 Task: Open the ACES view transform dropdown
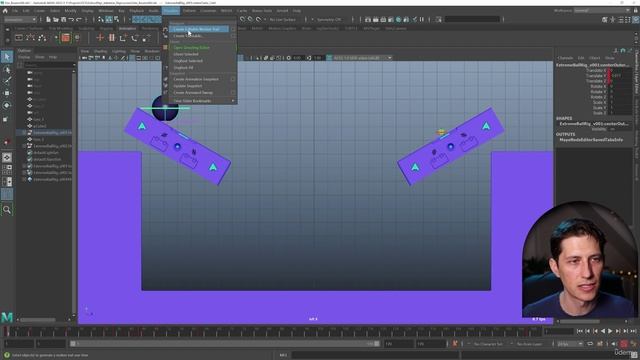361,58
